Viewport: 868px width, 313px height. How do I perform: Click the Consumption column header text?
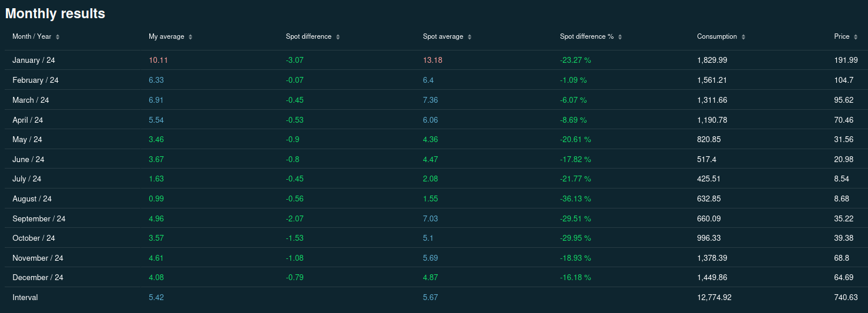pos(716,36)
